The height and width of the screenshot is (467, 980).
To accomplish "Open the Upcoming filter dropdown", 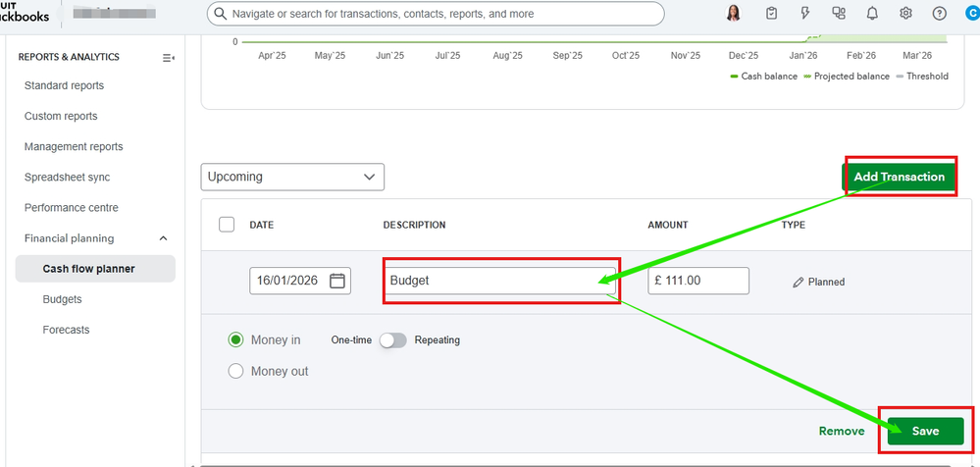I will pyautogui.click(x=292, y=177).
